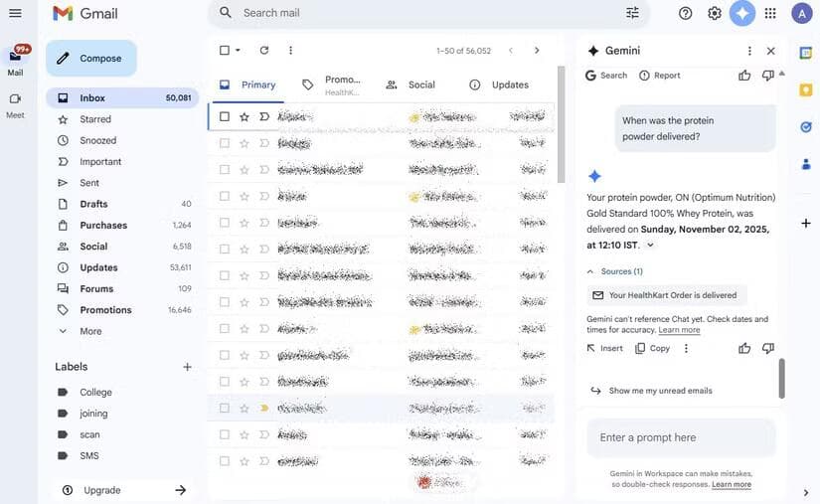This screenshot has width=820, height=504.
Task: Open the Gemini sparkle icon in header
Action: point(742,13)
